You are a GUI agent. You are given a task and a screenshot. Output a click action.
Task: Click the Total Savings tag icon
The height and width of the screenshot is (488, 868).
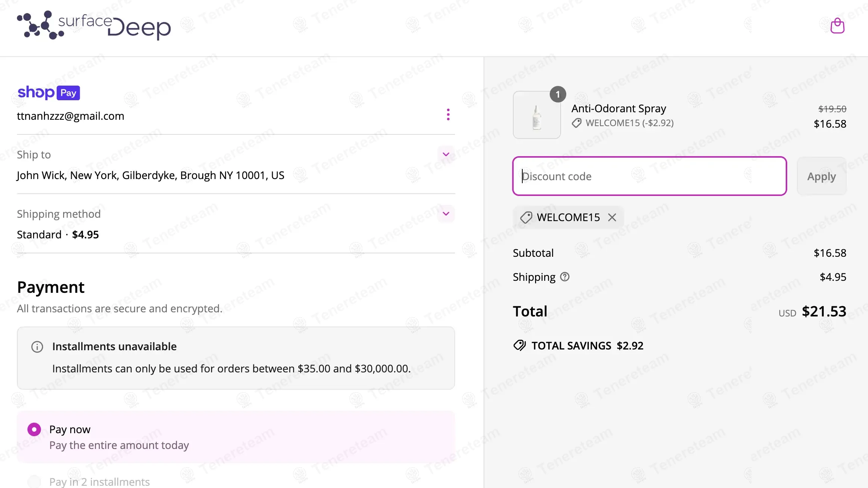pyautogui.click(x=520, y=345)
